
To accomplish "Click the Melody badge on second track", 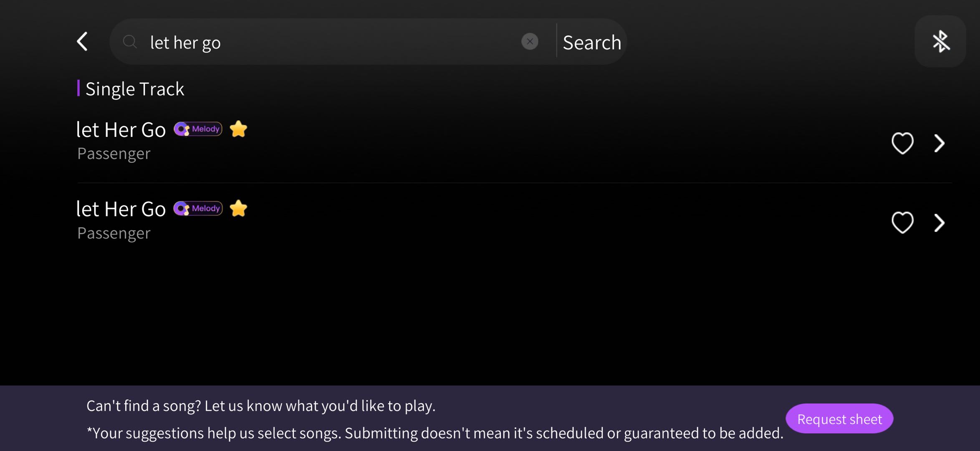I will tap(198, 208).
